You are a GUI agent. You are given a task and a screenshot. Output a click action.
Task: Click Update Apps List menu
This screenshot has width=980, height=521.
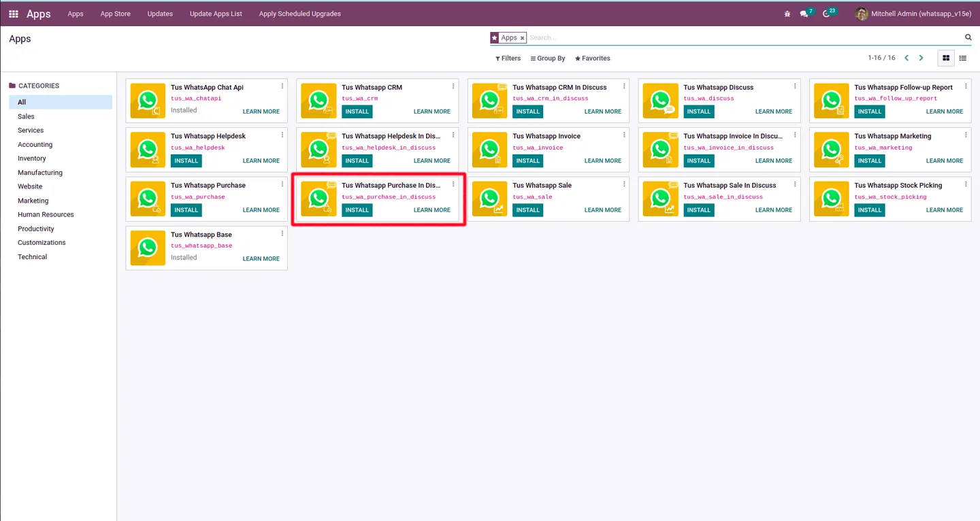pos(216,14)
